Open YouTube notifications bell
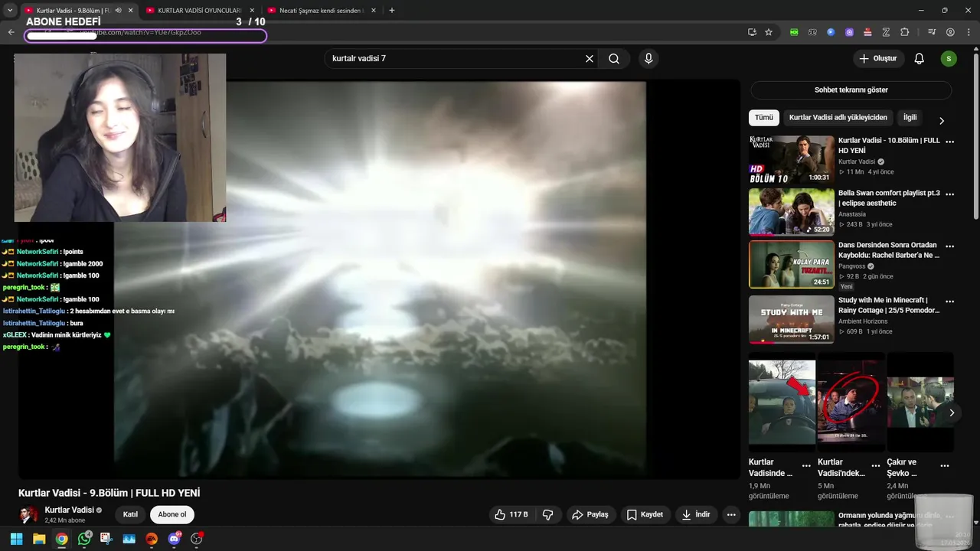The width and height of the screenshot is (980, 551). (x=920, y=59)
